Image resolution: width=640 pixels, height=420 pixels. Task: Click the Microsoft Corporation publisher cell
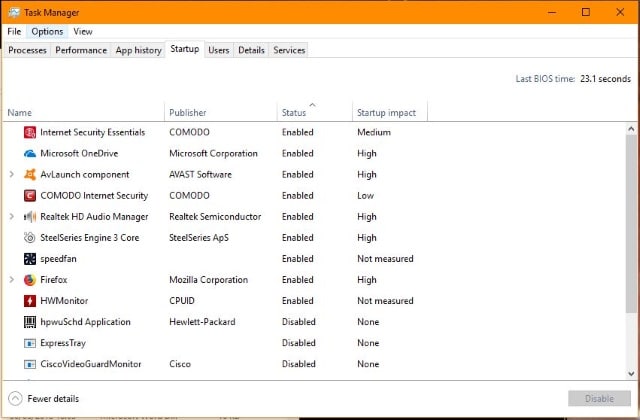[213, 153]
